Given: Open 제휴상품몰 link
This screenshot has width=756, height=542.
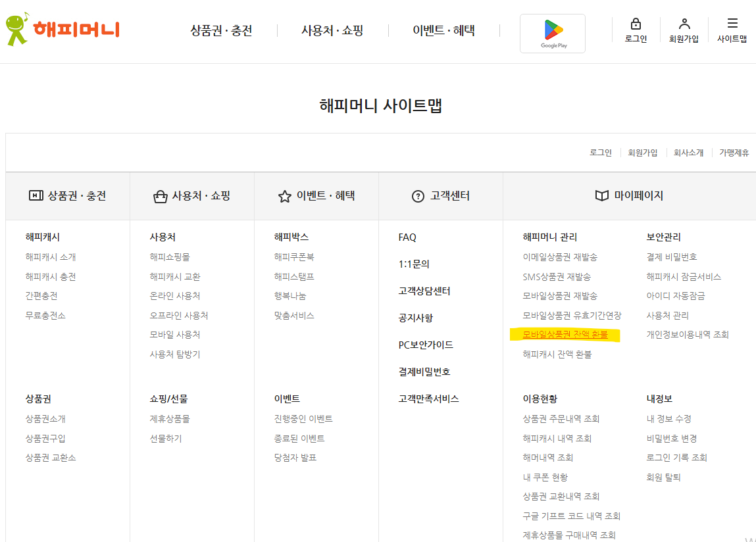Looking at the screenshot, I should tap(170, 418).
